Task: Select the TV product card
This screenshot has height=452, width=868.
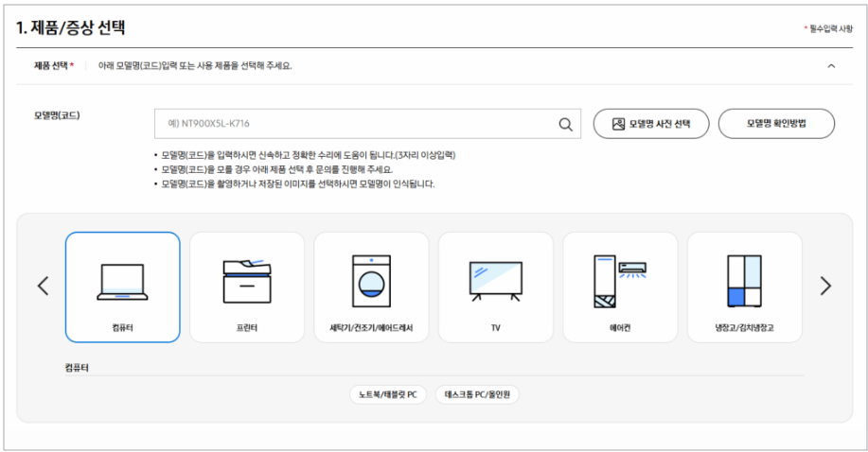Action: point(495,287)
